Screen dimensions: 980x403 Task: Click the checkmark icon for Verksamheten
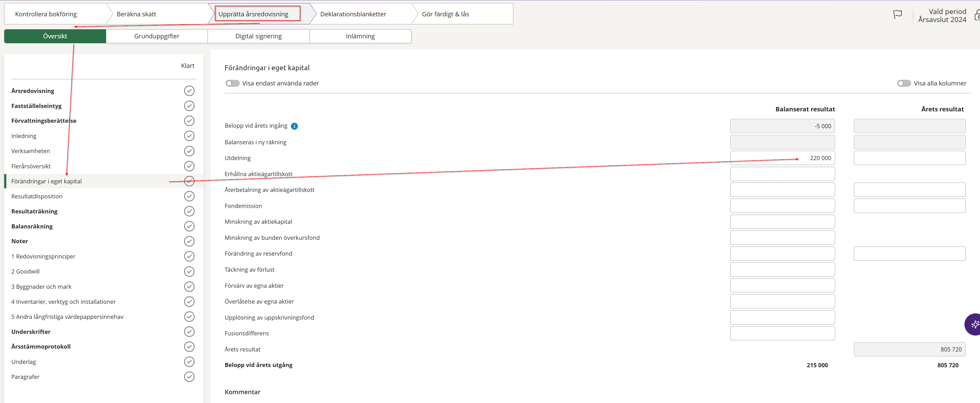[x=189, y=151]
